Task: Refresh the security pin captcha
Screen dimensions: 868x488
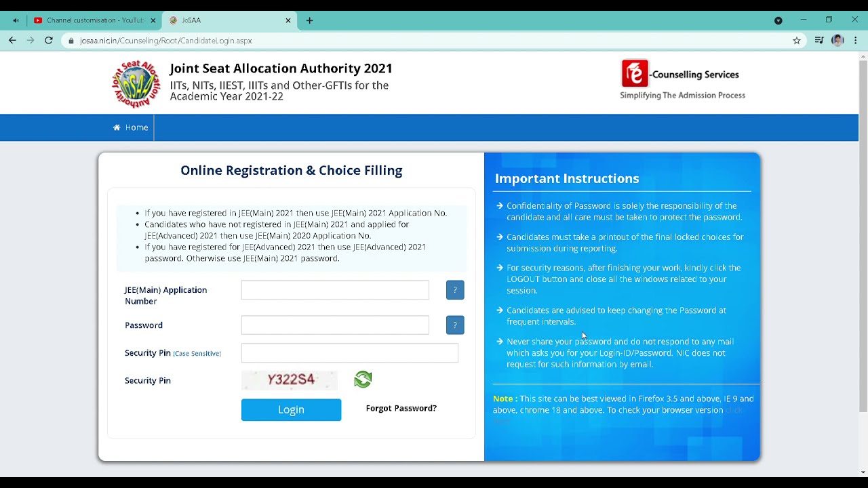Action: (x=363, y=380)
